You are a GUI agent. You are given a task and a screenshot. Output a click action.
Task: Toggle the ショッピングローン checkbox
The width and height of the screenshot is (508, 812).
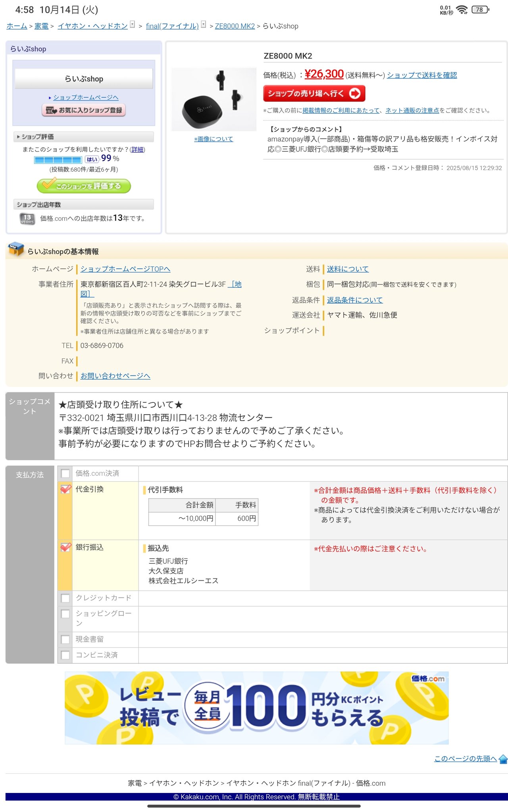click(x=65, y=614)
